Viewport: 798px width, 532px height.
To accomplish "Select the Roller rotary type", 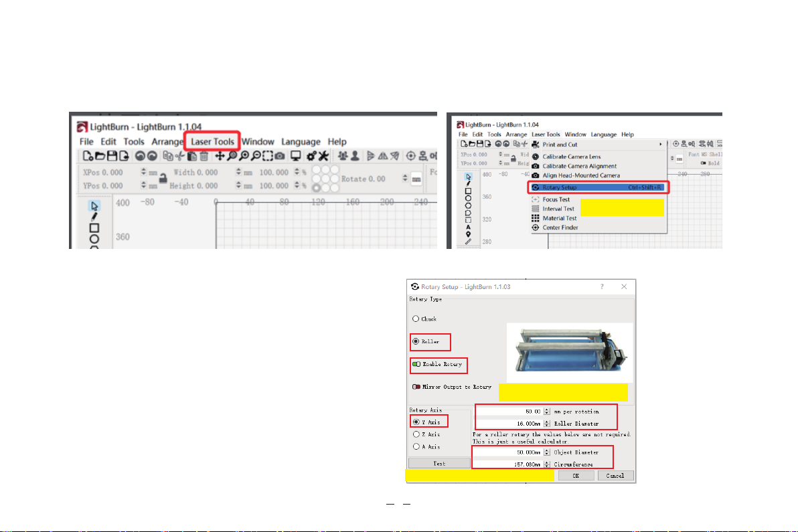I will pos(426,341).
